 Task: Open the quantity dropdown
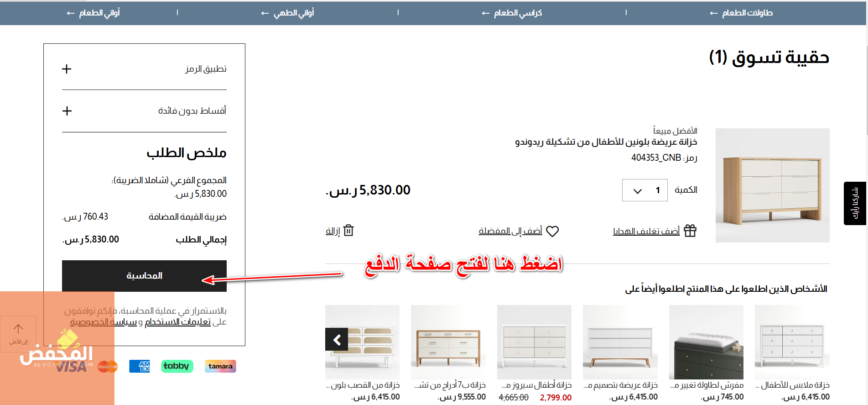645,190
